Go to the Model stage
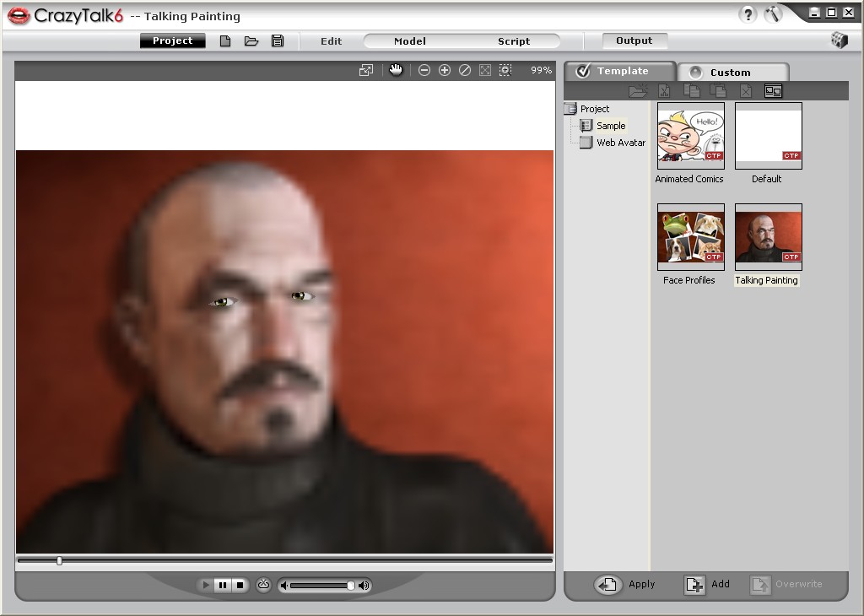The width and height of the screenshot is (864, 616). pyautogui.click(x=409, y=41)
